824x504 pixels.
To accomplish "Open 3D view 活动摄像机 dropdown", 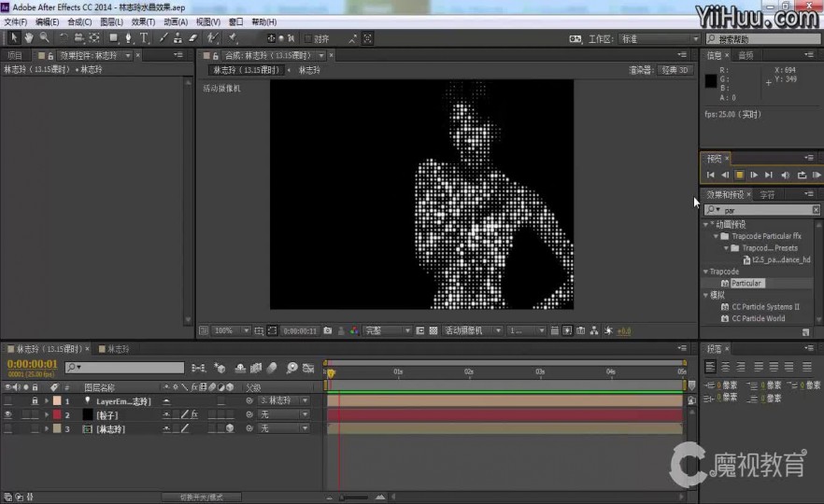I will click(x=473, y=330).
